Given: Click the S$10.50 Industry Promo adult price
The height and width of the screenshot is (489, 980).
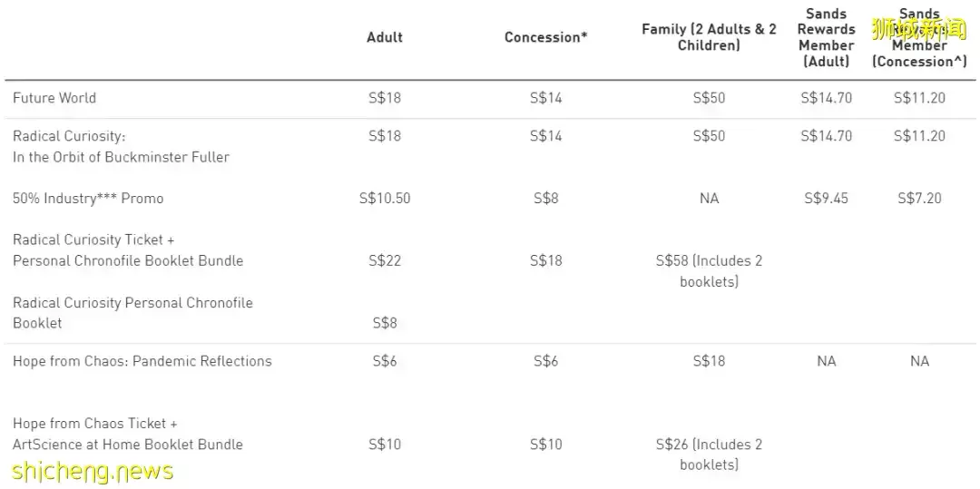Looking at the screenshot, I should 385,198.
